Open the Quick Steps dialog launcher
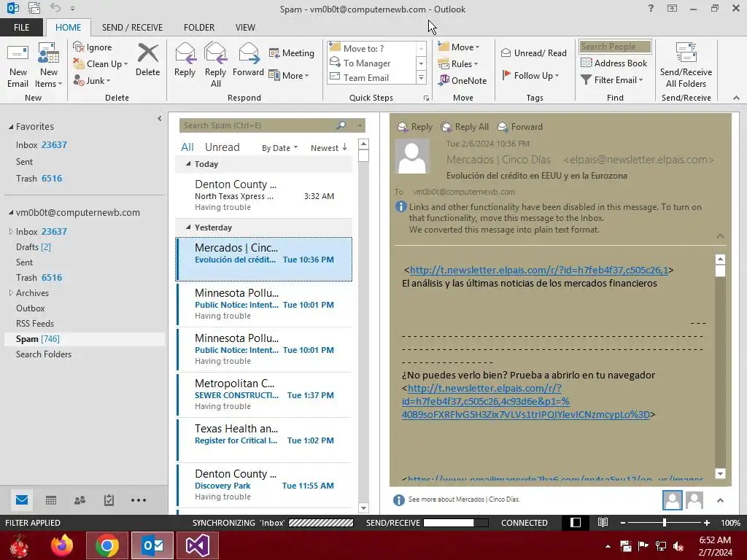 (426, 98)
